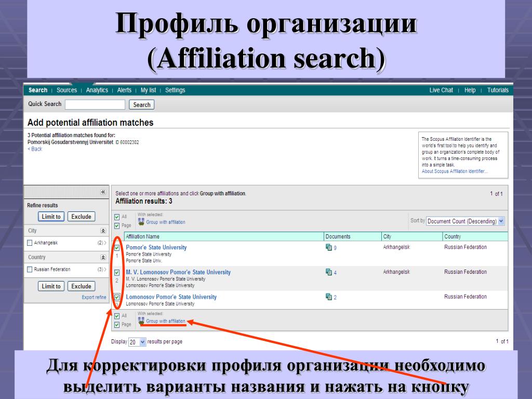The width and height of the screenshot is (532, 399).
Task: Check the Russian Federation country filter
Action: [x=30, y=270]
